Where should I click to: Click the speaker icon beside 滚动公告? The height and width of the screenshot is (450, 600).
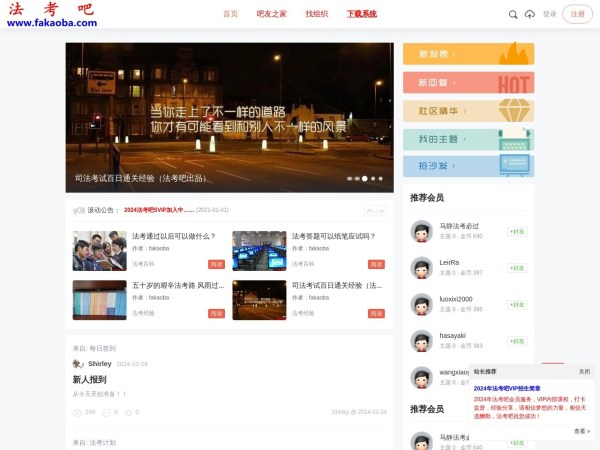(x=78, y=210)
